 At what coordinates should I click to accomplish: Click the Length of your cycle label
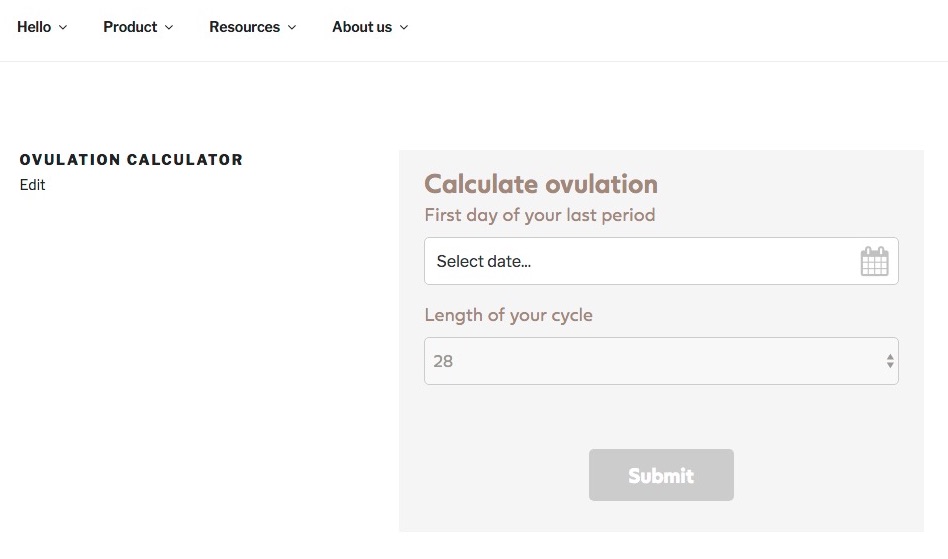(x=508, y=315)
